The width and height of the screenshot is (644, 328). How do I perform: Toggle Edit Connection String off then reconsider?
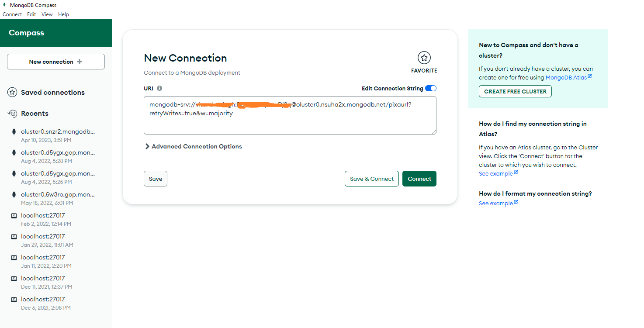(431, 88)
